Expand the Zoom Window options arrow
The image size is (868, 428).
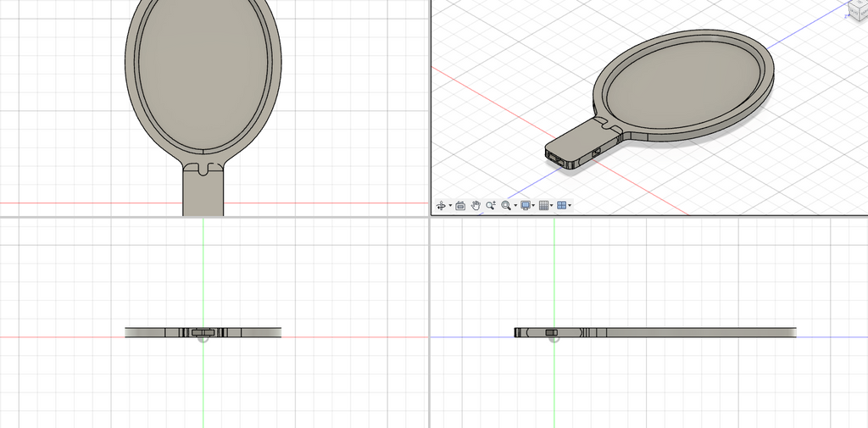click(515, 206)
